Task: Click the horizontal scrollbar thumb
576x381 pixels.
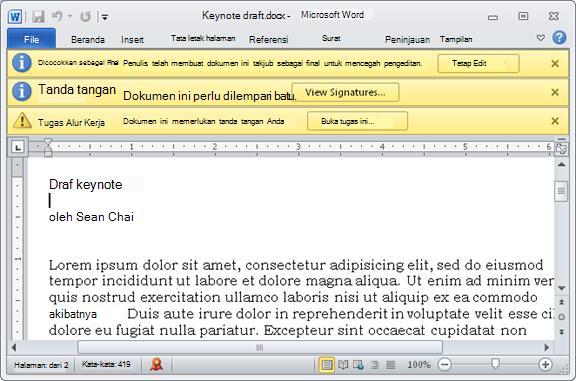Action: point(260,347)
